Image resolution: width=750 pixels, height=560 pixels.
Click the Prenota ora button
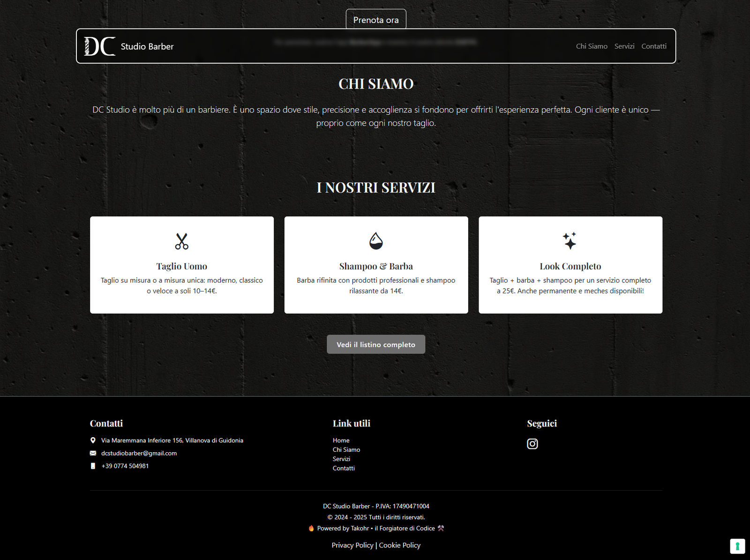coord(376,19)
